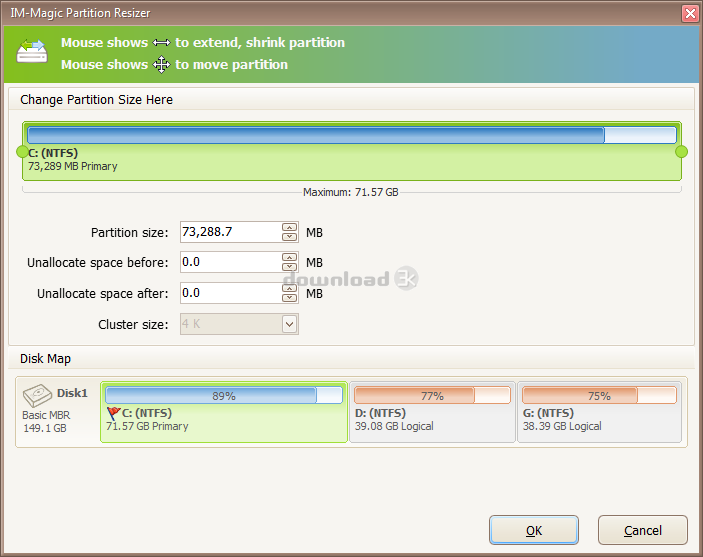Increase Partition size with up arrow
The height and width of the screenshot is (557, 703).
click(x=290, y=227)
